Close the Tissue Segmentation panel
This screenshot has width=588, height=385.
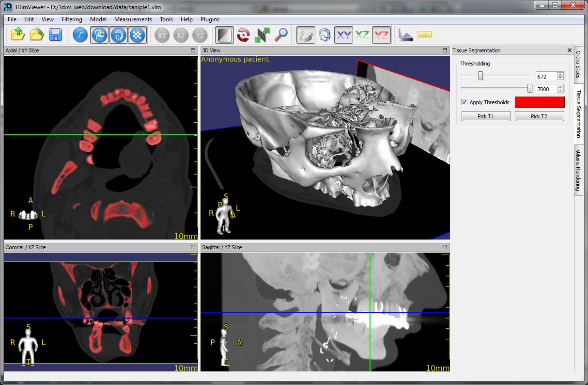click(570, 50)
